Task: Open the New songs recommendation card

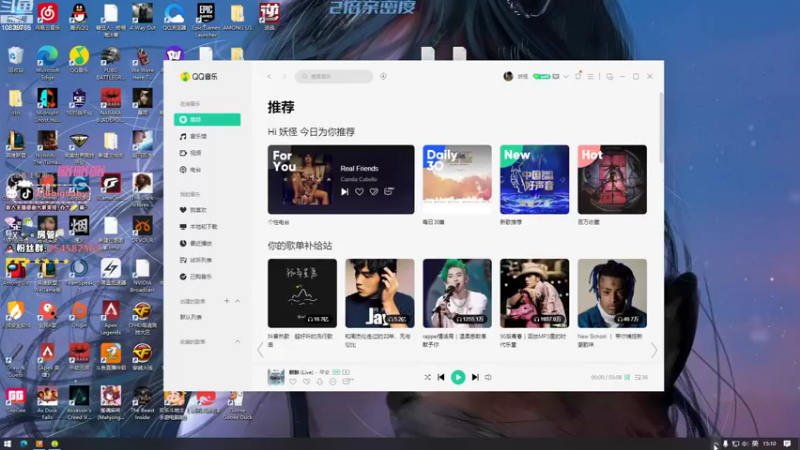Action: pyautogui.click(x=534, y=179)
